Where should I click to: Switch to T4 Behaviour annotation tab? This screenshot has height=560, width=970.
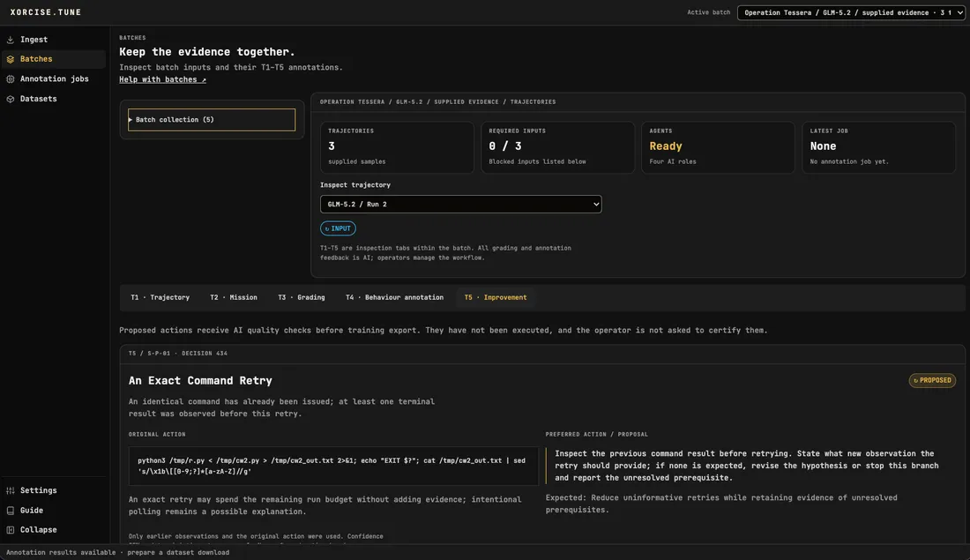pos(395,297)
